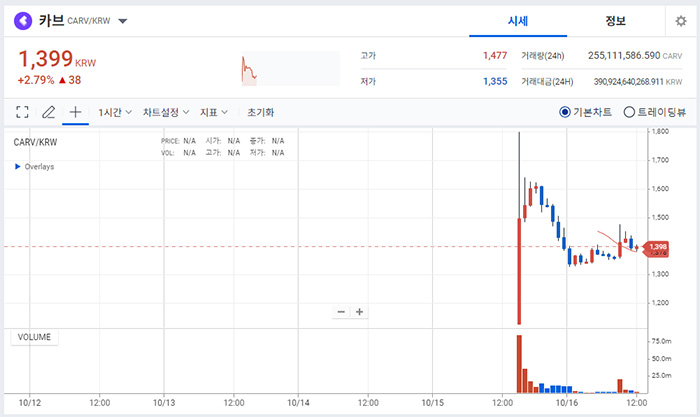Select the pencil drawing tool
This screenshot has width=700, height=417.
tap(48, 112)
